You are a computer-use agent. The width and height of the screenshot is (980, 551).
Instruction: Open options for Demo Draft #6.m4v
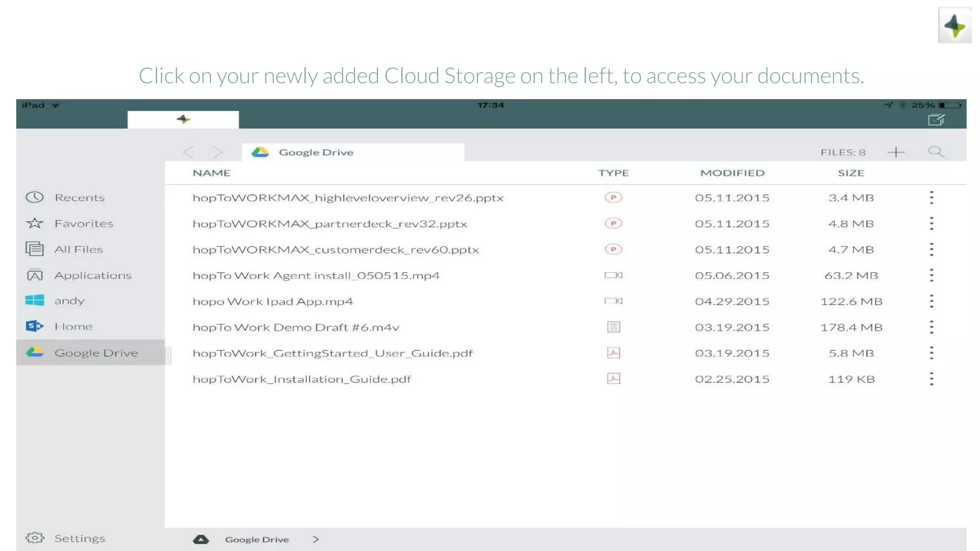coord(931,327)
